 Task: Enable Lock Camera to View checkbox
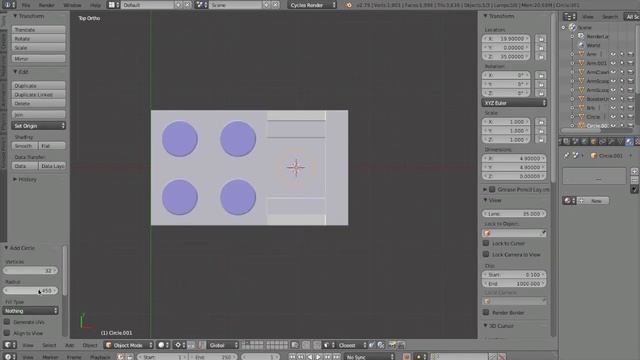[486, 254]
